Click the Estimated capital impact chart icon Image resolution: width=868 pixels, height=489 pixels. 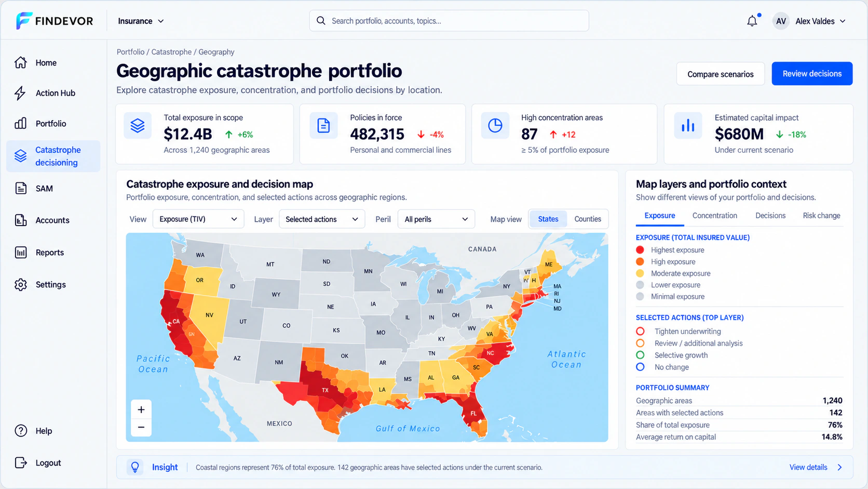pos(688,126)
